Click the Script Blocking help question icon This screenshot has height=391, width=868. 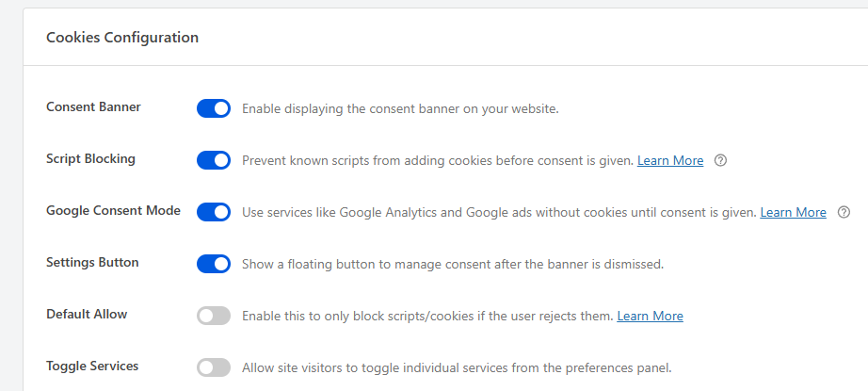pyautogui.click(x=720, y=160)
